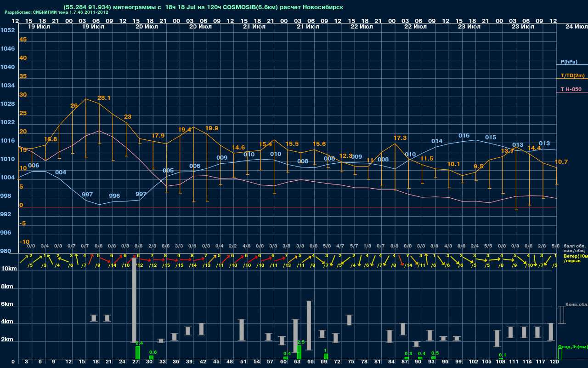Click the orange -10 temperature scale label

tap(25, 242)
